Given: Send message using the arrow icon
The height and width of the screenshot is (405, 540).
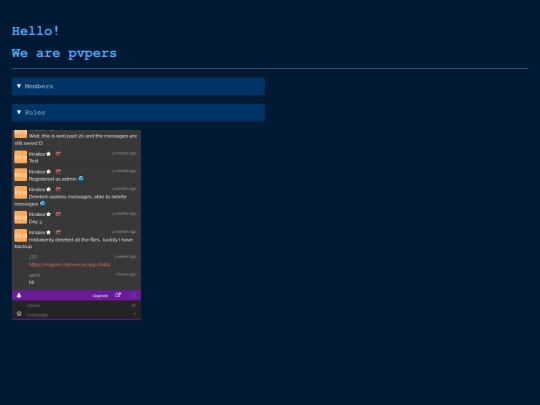Looking at the screenshot, I should coord(135,314).
